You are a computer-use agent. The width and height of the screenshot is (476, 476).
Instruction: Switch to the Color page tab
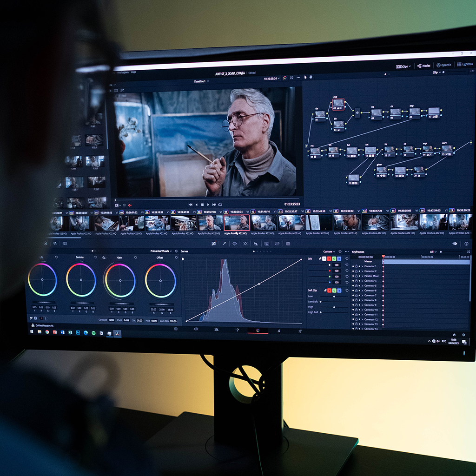[258, 331]
